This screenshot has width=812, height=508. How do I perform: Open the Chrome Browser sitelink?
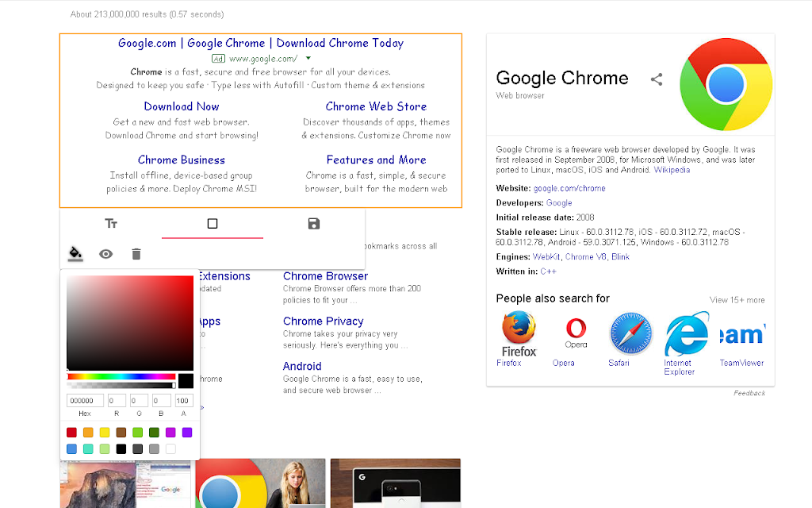point(325,276)
